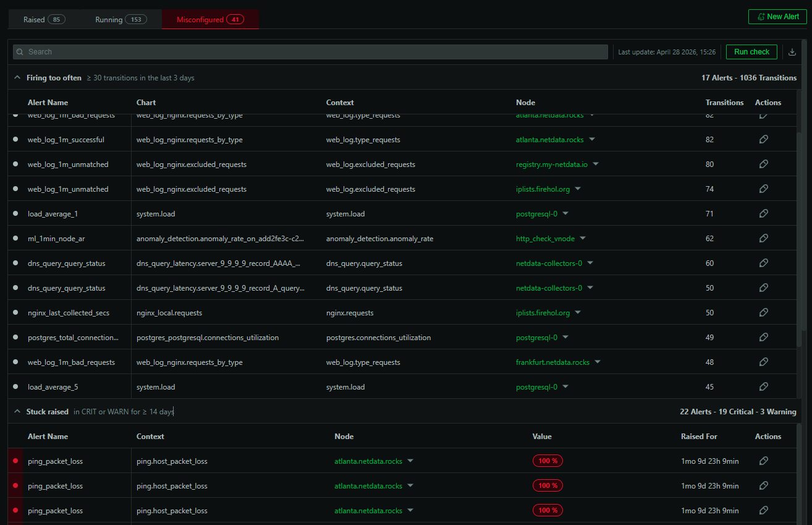Click link icon on first ping_packet_loss row
The height and width of the screenshot is (525, 812).
[763, 461]
